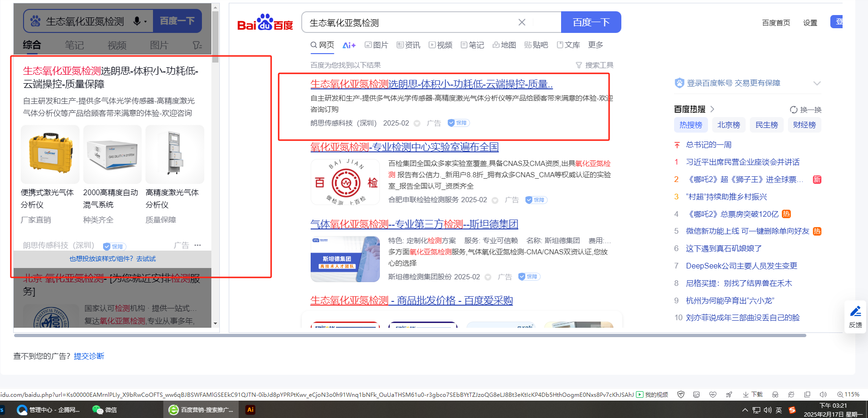Click the 换一换 refresh icon in hot search
This screenshot has height=418, width=868.
click(794, 110)
